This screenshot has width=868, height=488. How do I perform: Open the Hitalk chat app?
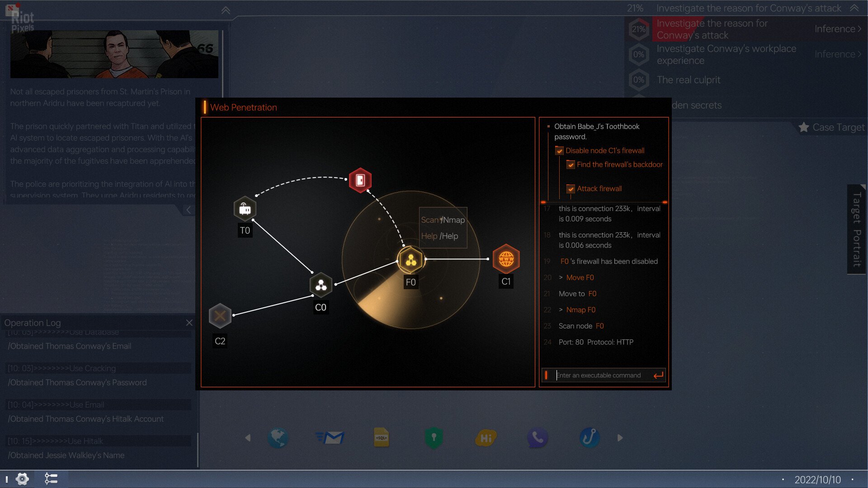click(x=485, y=437)
